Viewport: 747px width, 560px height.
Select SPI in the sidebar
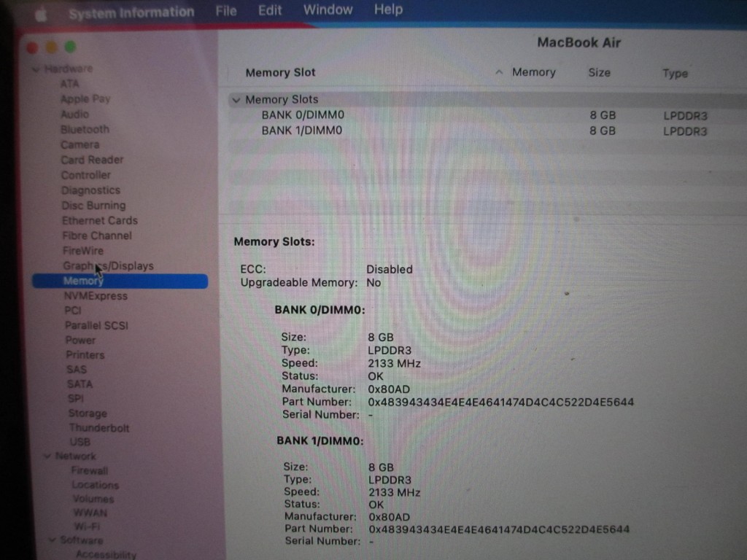pyautogui.click(x=75, y=399)
